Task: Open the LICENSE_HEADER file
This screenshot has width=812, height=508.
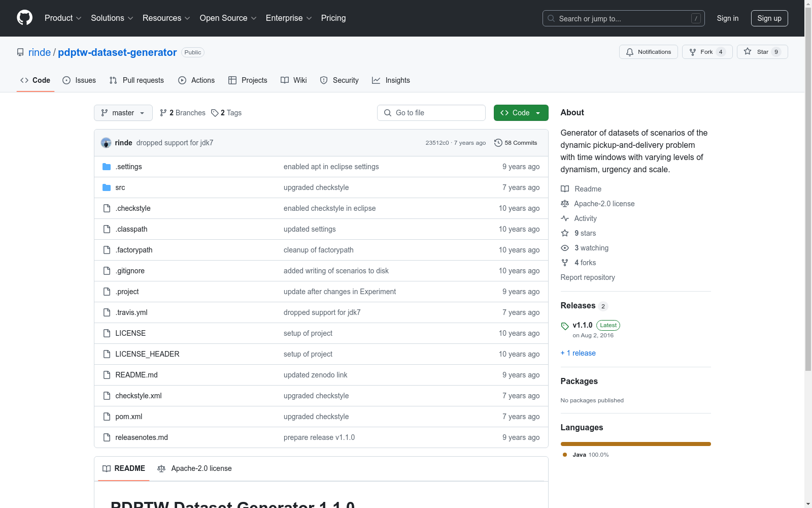Action: coord(147,354)
